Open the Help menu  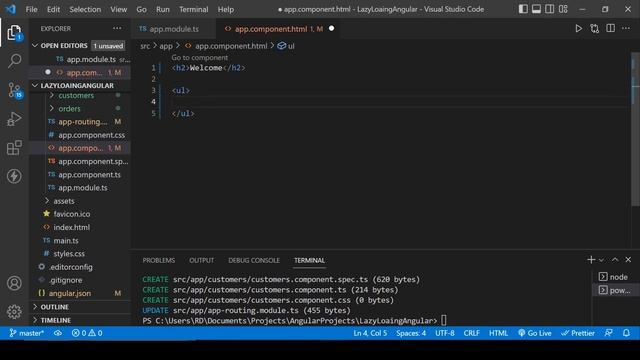pyautogui.click(x=225, y=9)
